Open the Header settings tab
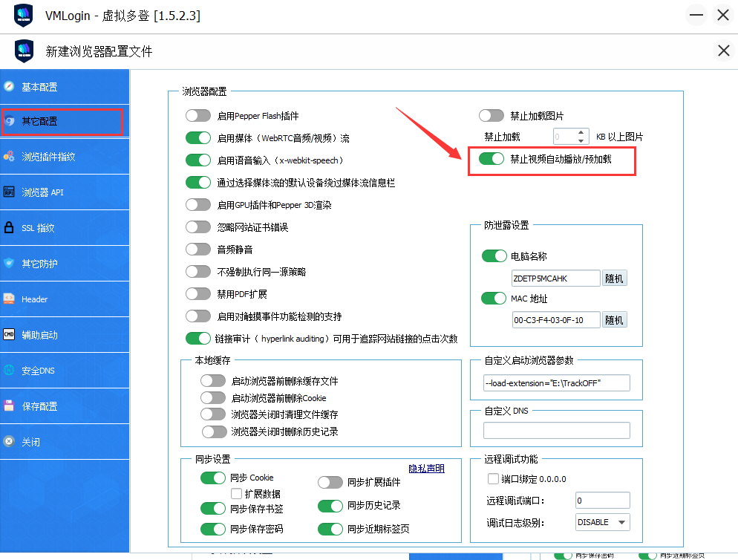Viewport: 738px width, 560px height. pos(65,299)
